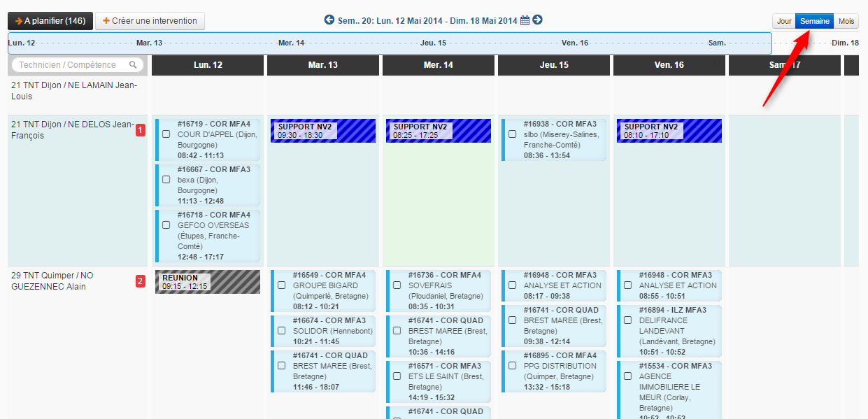Click the Jeu. 15 column header
The image size is (868, 419).
[554, 65]
